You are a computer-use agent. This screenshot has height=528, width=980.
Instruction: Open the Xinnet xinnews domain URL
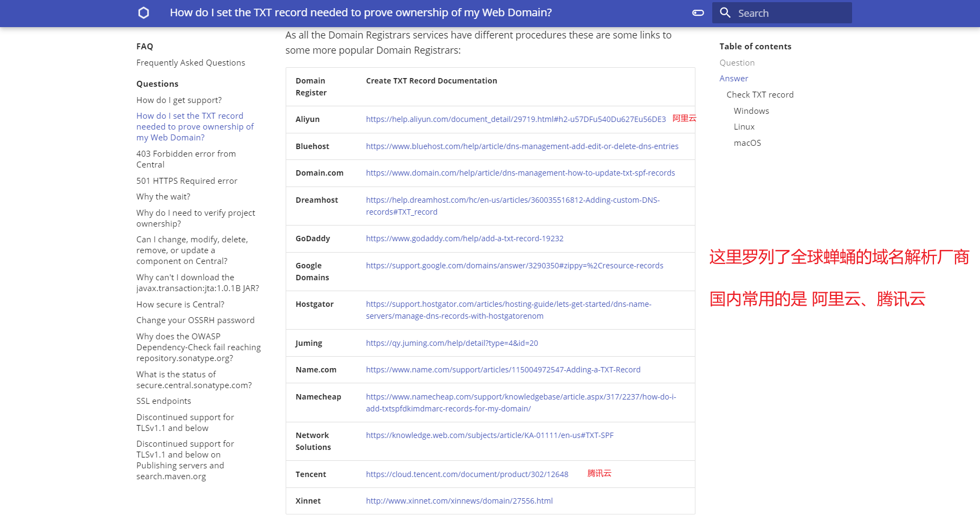pos(459,501)
